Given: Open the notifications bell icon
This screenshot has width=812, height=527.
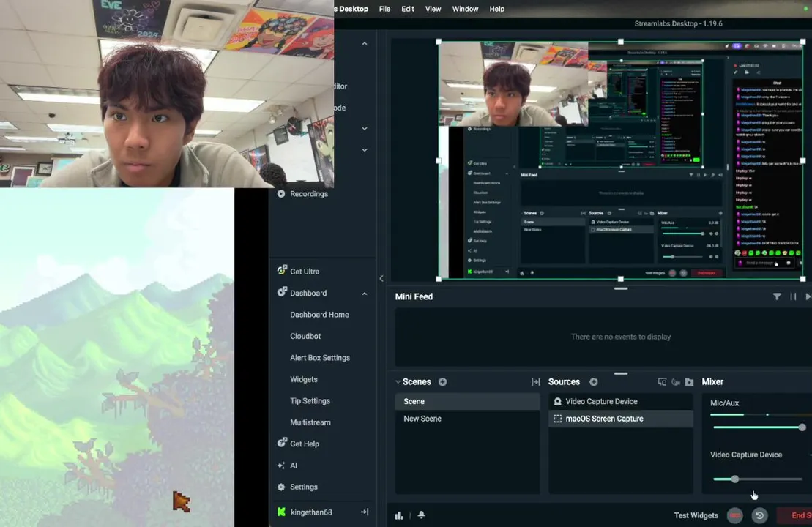Looking at the screenshot, I should [422, 515].
